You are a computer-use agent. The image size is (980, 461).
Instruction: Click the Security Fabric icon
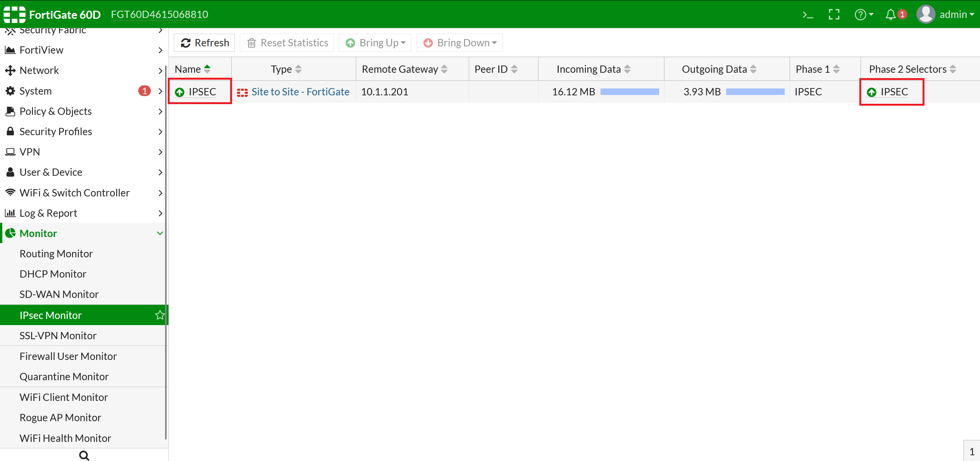click(x=10, y=31)
